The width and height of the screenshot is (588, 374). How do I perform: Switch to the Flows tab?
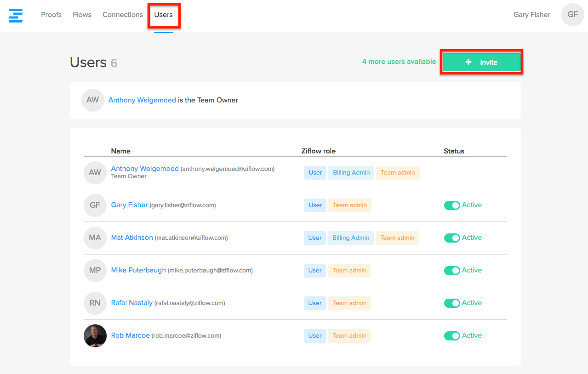[x=82, y=15]
